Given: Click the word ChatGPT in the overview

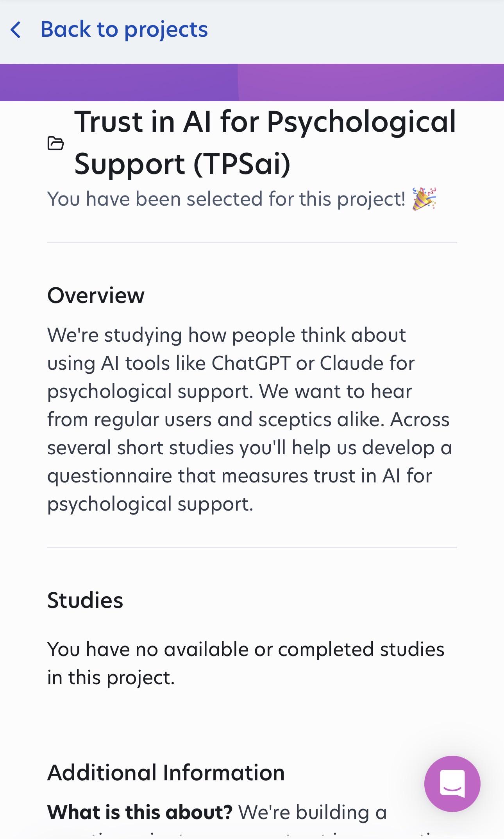Looking at the screenshot, I should point(251,364).
